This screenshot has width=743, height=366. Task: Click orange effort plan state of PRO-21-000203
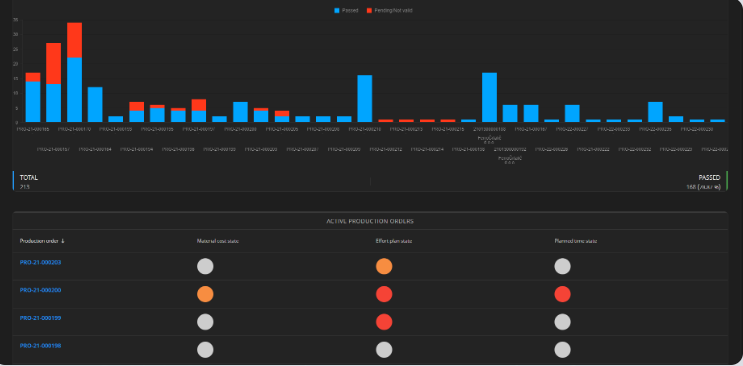384,266
